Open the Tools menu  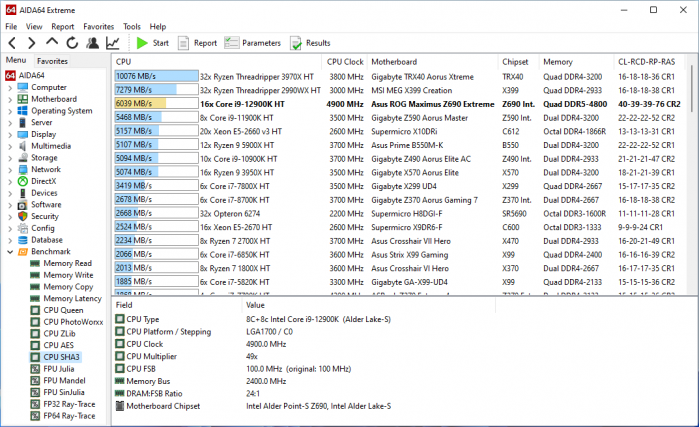(x=132, y=26)
